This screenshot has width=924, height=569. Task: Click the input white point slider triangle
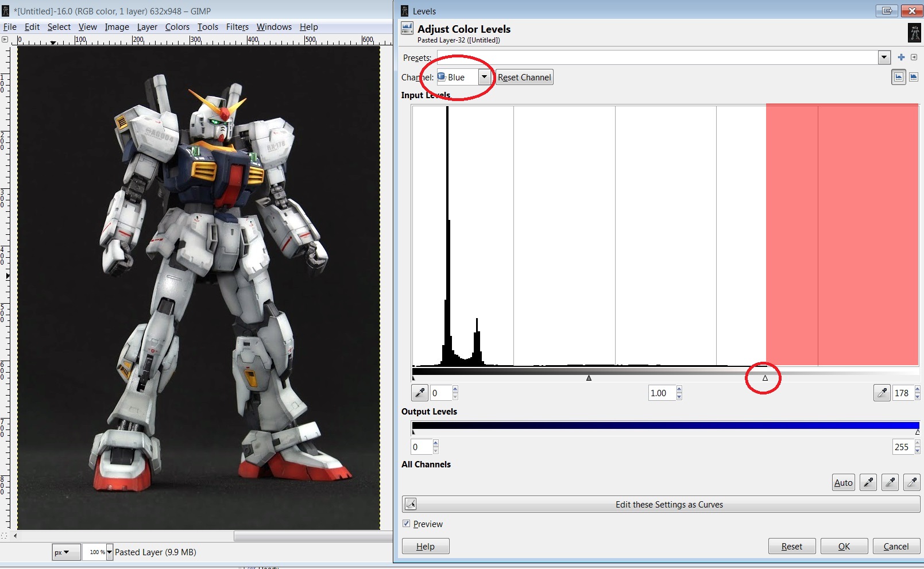click(x=765, y=378)
